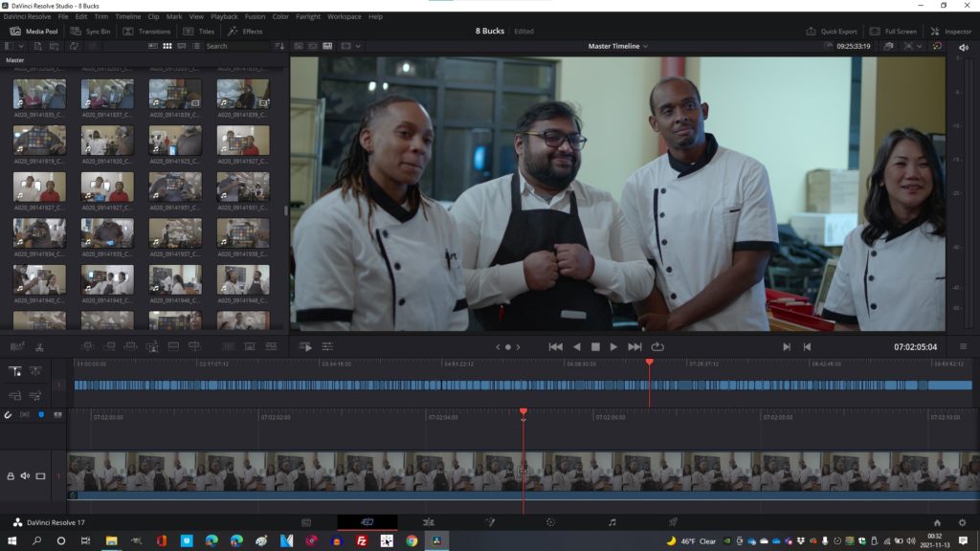Open the Effects panel

coord(245,32)
